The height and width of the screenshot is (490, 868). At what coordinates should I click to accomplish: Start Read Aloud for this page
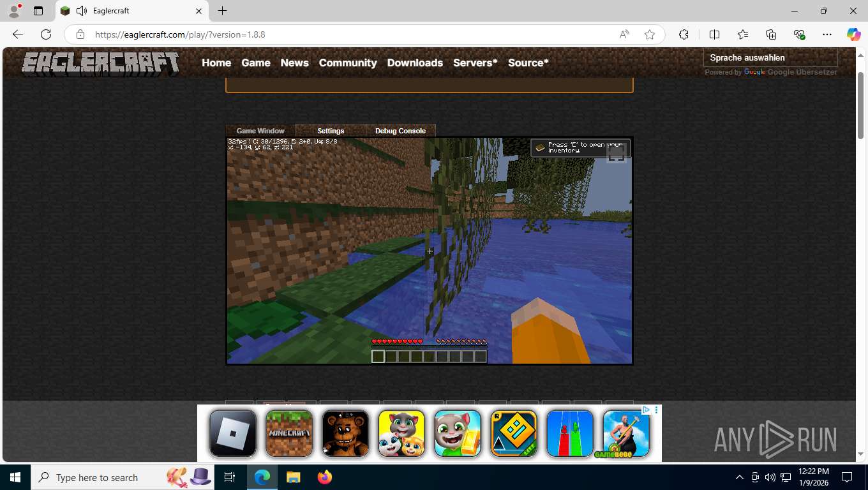tap(624, 34)
